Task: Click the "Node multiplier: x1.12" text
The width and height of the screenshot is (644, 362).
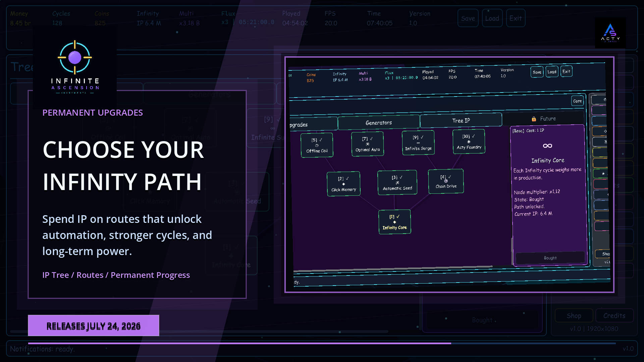Action: [x=537, y=192]
